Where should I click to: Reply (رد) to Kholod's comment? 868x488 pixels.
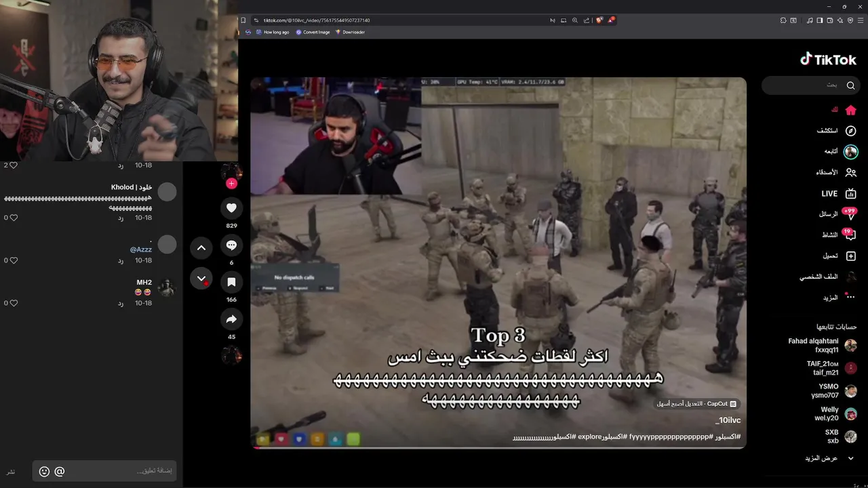pos(121,218)
